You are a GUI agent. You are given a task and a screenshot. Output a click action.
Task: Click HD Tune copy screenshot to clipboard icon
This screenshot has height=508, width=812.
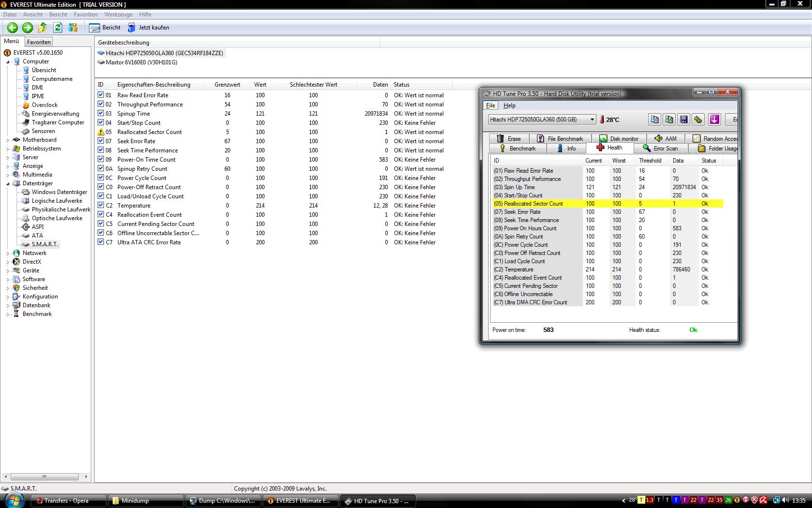[x=669, y=120]
